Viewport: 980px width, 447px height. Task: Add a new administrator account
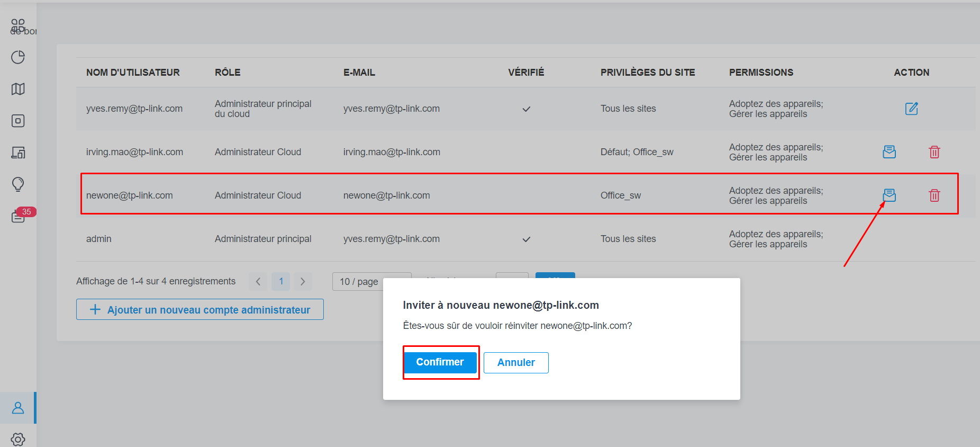point(200,309)
